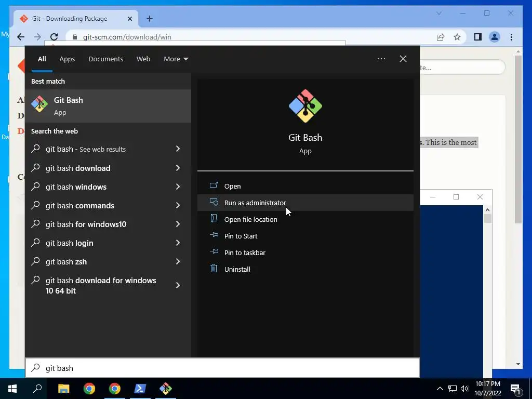Select Pin to taskbar
The width and height of the screenshot is (532, 399).
point(305,252)
